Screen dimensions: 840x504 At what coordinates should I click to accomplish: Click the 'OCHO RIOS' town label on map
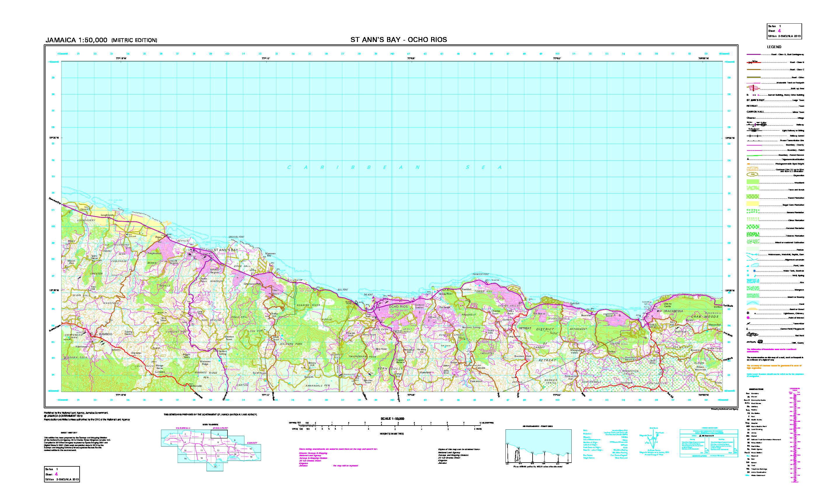(398, 307)
